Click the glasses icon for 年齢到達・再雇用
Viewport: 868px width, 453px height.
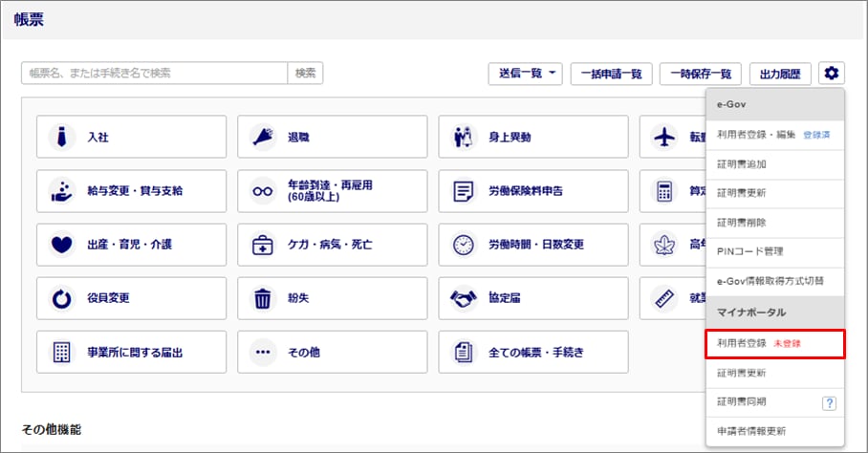click(263, 191)
